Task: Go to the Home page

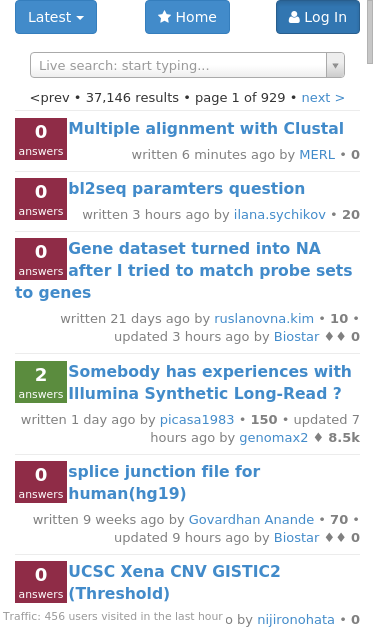Action: [x=187, y=17]
